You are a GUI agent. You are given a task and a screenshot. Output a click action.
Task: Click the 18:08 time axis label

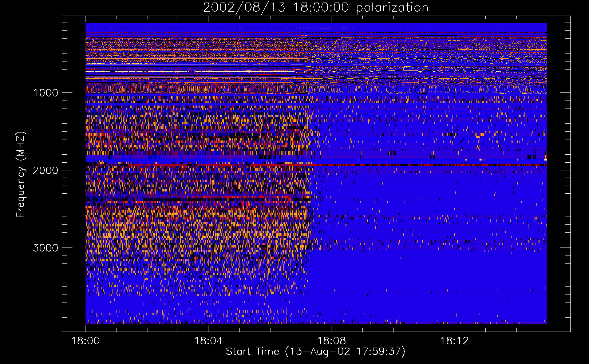coord(332,341)
